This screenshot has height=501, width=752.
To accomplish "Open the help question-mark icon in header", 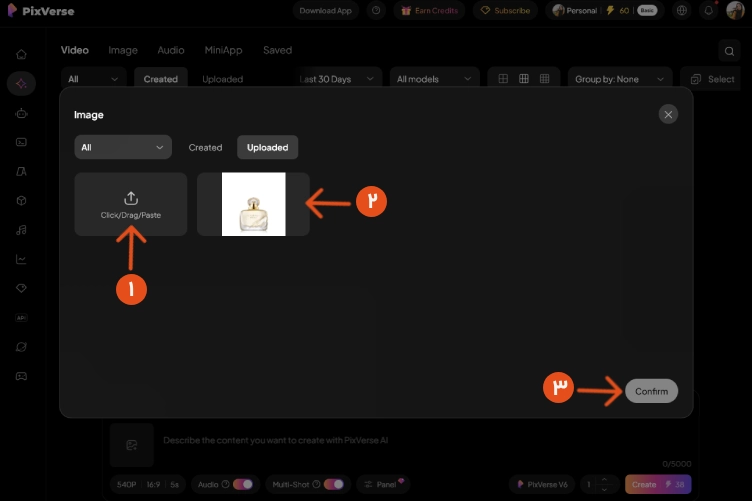I will pyautogui.click(x=376, y=10).
